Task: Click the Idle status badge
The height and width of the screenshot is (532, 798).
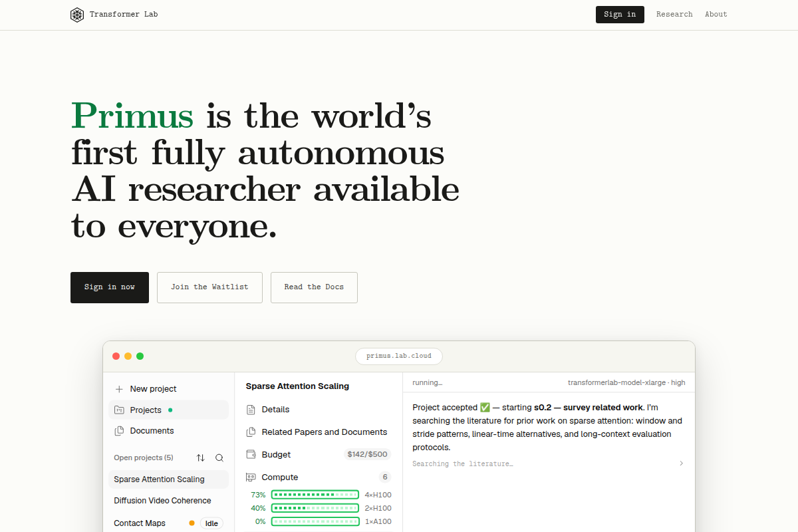Action: point(211,523)
